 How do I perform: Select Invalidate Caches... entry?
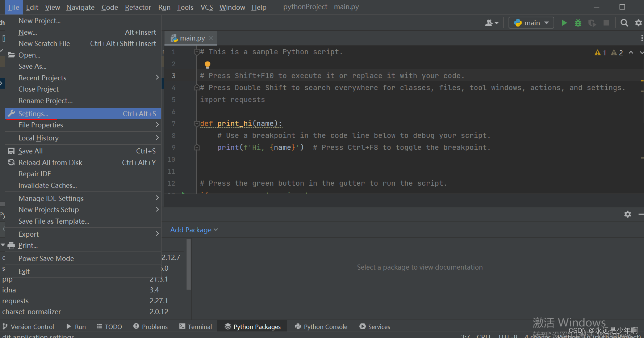coord(83,185)
